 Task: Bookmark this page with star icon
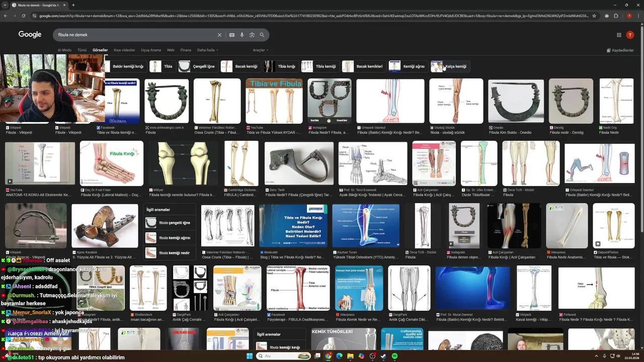(594, 16)
